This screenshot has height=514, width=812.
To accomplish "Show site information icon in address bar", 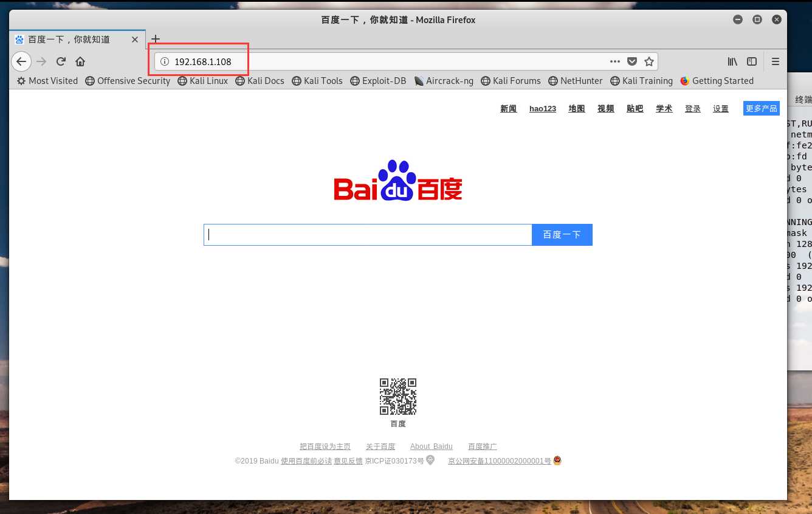I will [x=164, y=61].
